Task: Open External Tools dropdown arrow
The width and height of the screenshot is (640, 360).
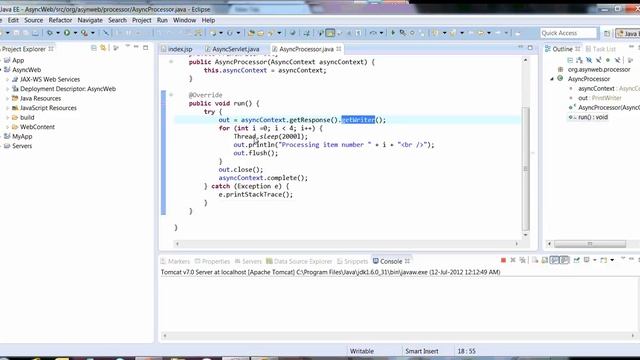Action: (x=93, y=33)
